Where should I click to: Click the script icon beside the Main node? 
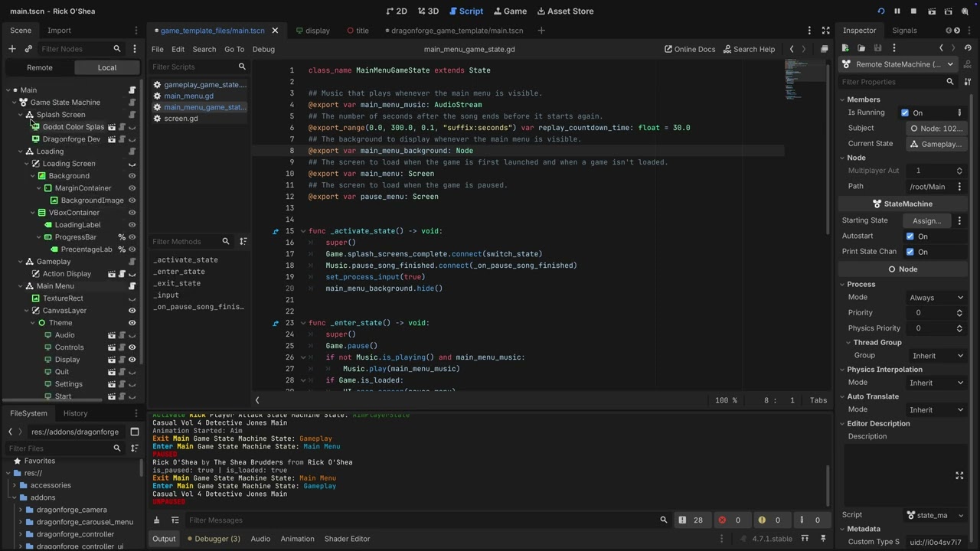[132, 90]
